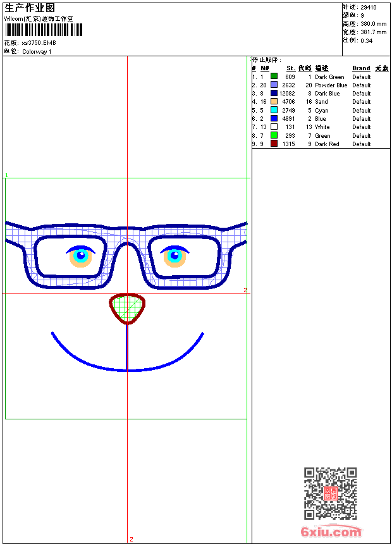Image resolution: width=392 pixels, height=544 pixels.
Task: Click the title 生产作业图
Action: tap(30, 8)
